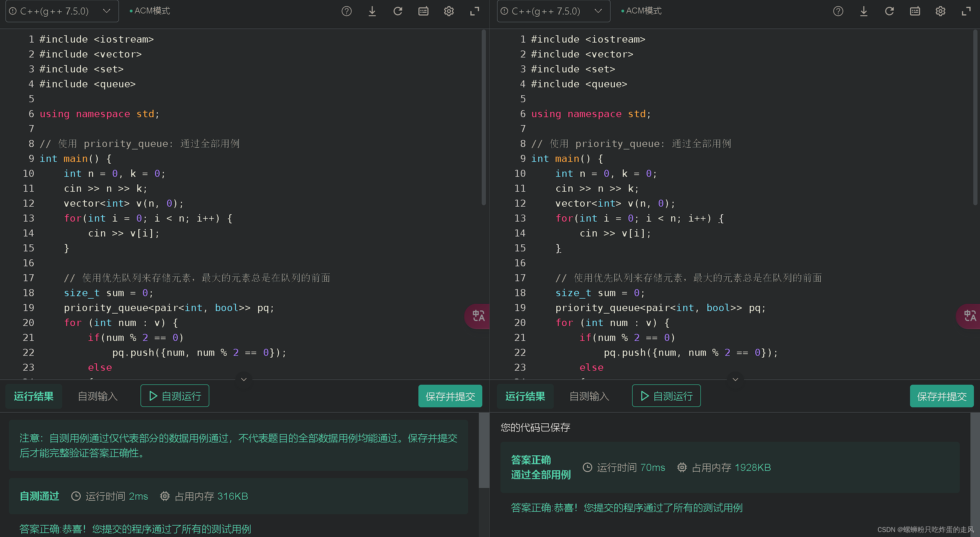Click 您的代码已保存 message
Viewport: 980px width, 537px height.
pos(535,427)
